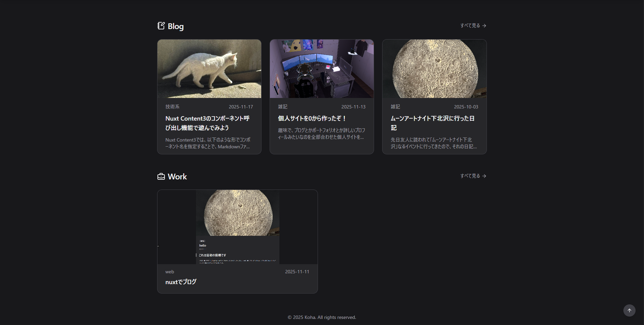Select the 雑記 tag on the 個人サイト post

point(282,106)
